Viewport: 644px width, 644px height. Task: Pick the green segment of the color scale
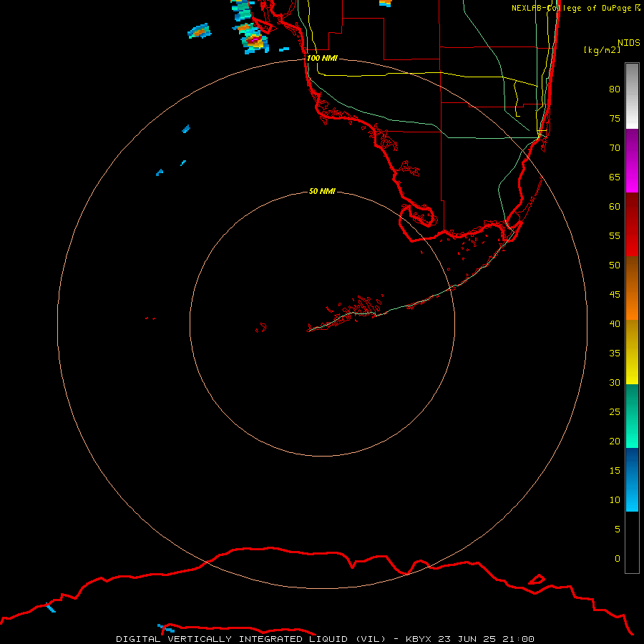tap(632, 416)
